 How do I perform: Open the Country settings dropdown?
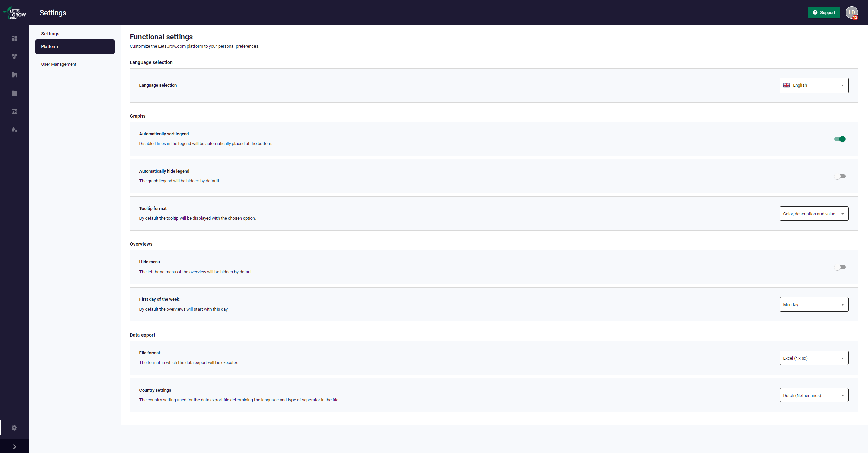click(x=814, y=395)
